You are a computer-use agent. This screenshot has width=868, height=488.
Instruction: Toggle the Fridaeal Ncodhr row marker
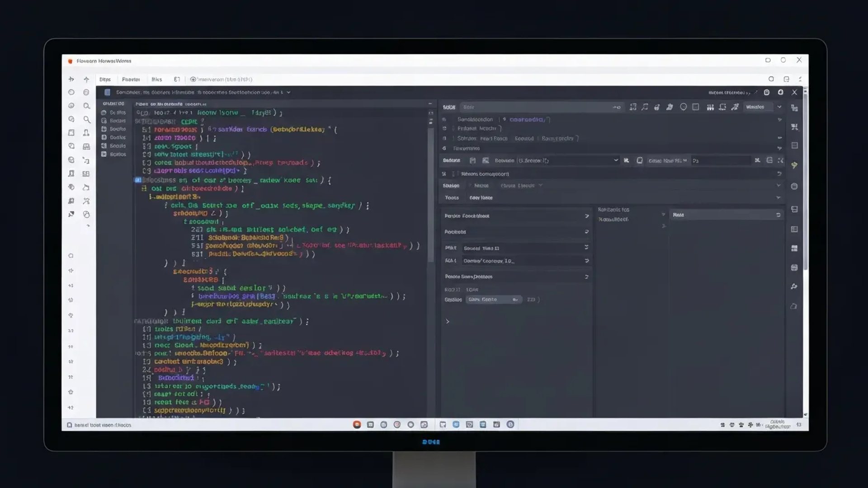click(444, 128)
